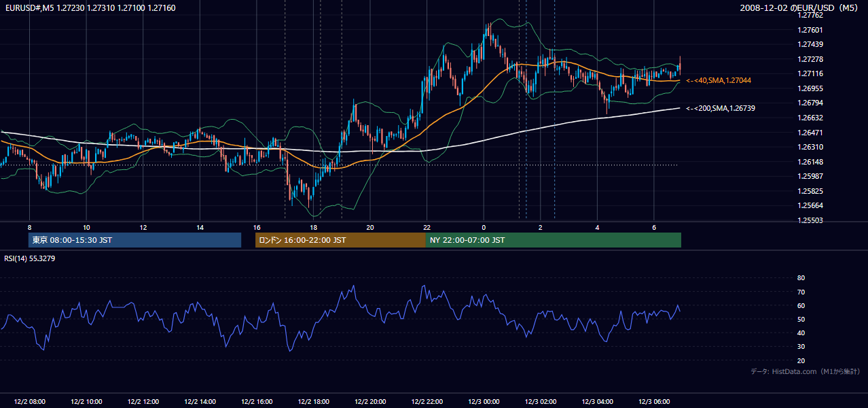Click the ロンドン 16:00-22:00 JST session bar

tap(340, 240)
